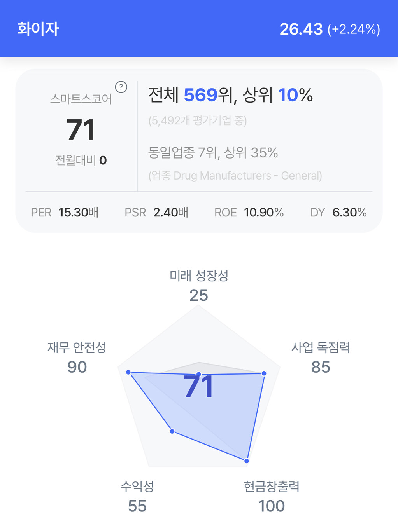The image size is (398, 532).
Task: Tap the 26.43 stock price in header
Action: (x=301, y=29)
